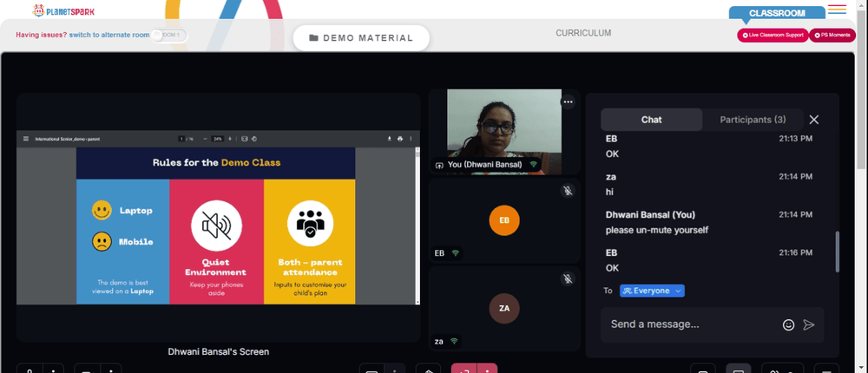Image resolution: width=868 pixels, height=373 pixels.
Task: Open the 'Everyone' recipient dropdown
Action: click(x=652, y=291)
